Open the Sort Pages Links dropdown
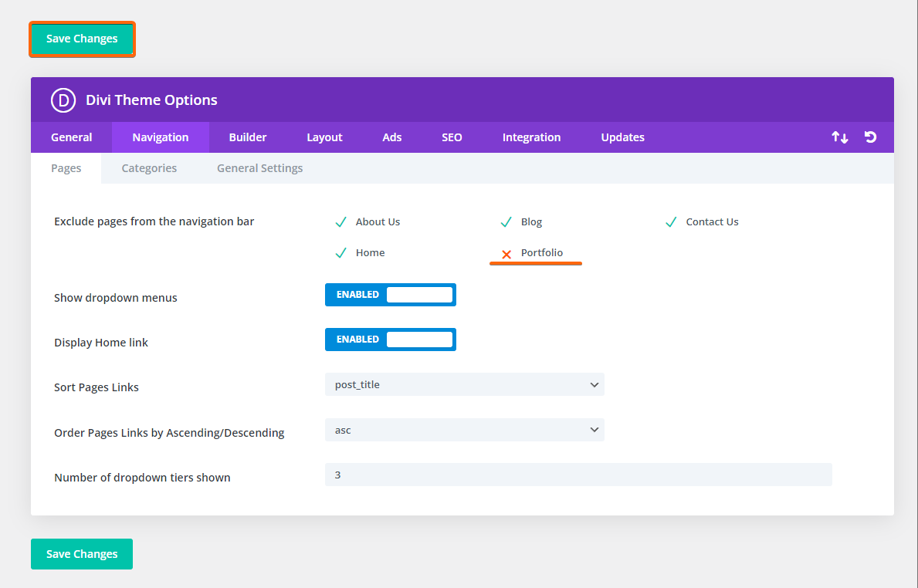 (464, 384)
